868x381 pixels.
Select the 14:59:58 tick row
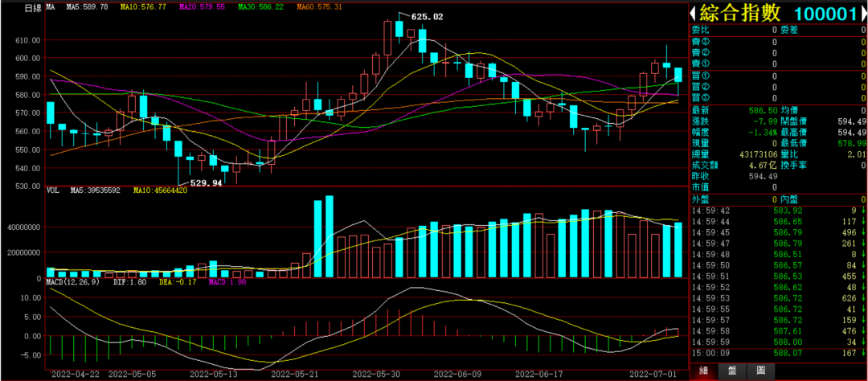point(778,330)
